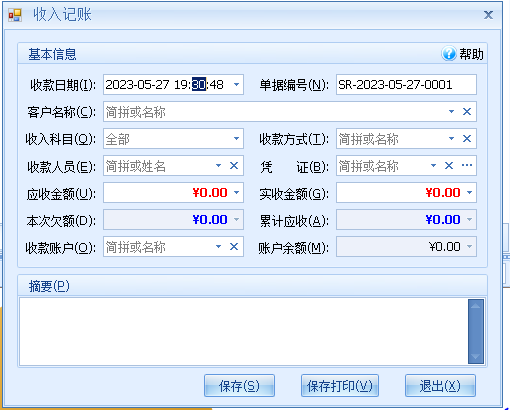
Task: Open the 应收金额 calculator dropdown
Action: (x=236, y=193)
